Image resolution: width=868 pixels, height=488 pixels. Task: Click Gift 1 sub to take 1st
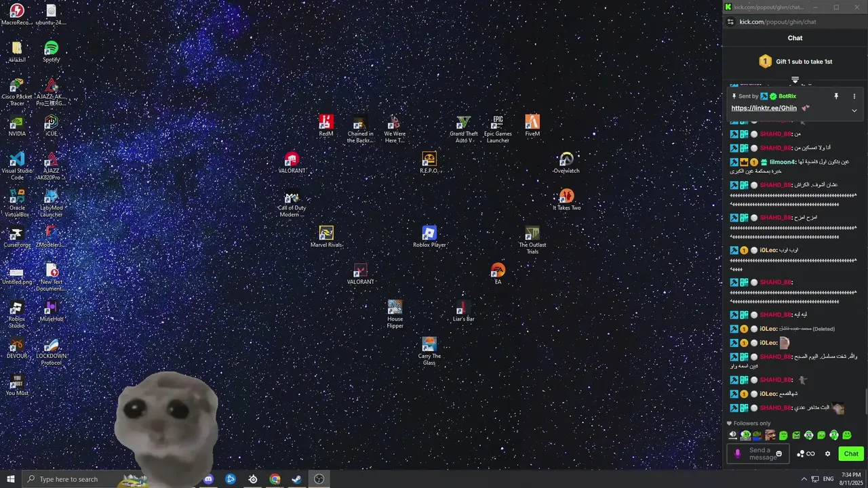[804, 62]
